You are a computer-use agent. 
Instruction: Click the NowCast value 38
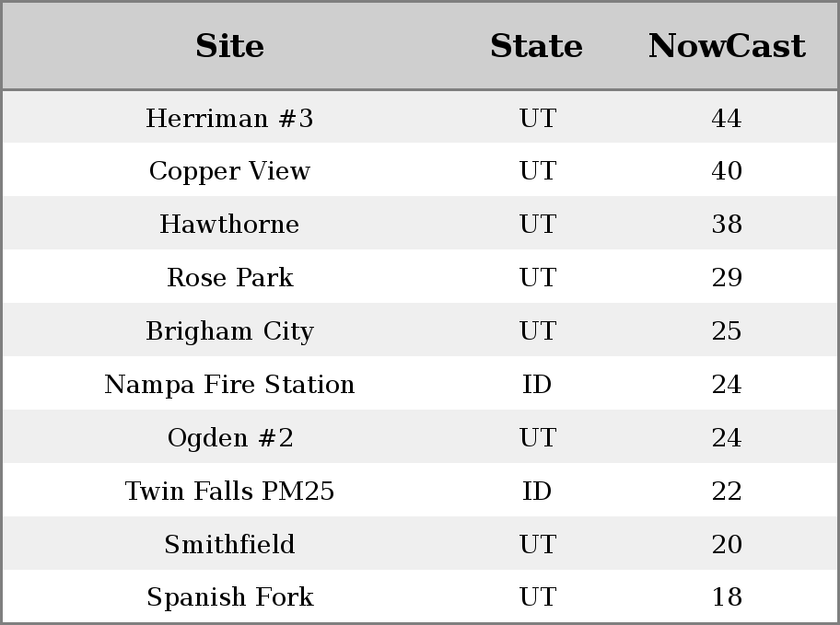pyautogui.click(x=727, y=224)
